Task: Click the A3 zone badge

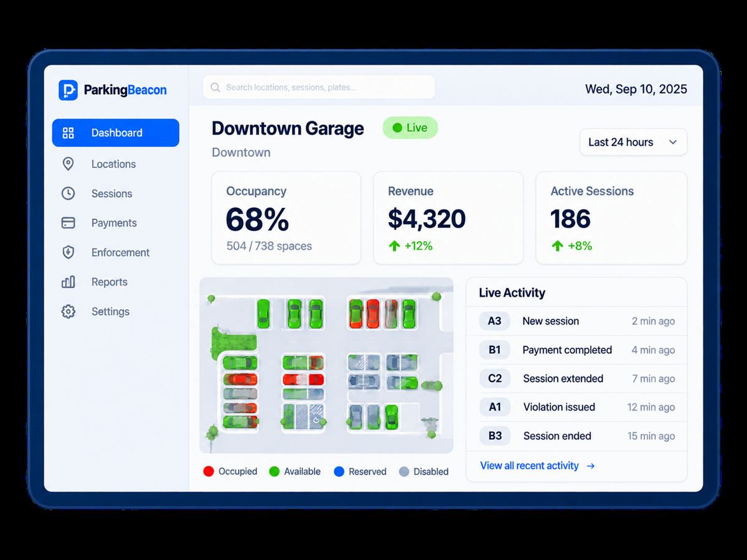Action: coord(494,321)
